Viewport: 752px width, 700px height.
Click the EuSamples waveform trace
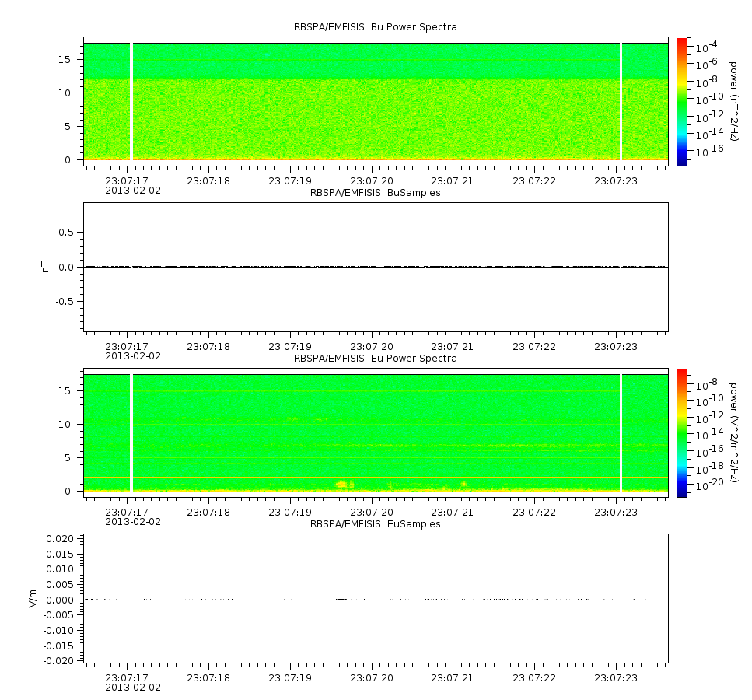tap(376, 599)
